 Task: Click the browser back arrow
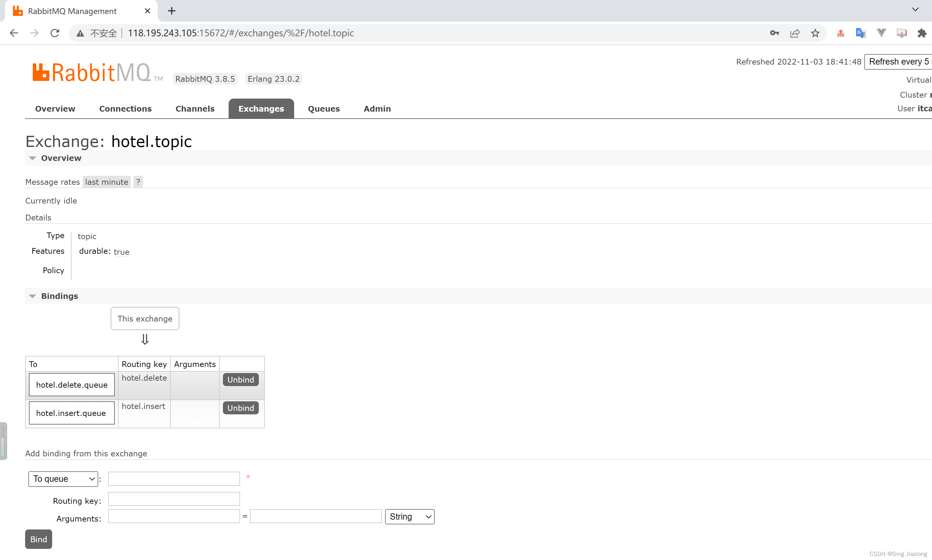(x=14, y=33)
